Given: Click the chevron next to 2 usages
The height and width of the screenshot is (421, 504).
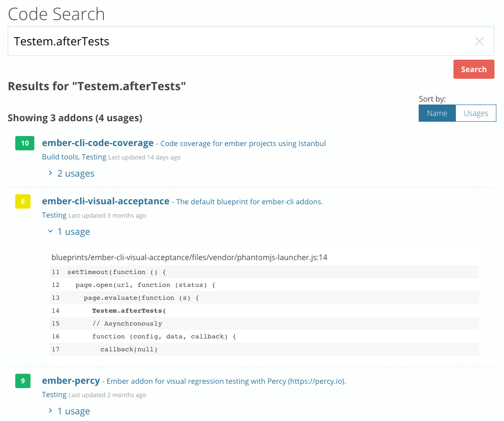Looking at the screenshot, I should [x=51, y=173].
